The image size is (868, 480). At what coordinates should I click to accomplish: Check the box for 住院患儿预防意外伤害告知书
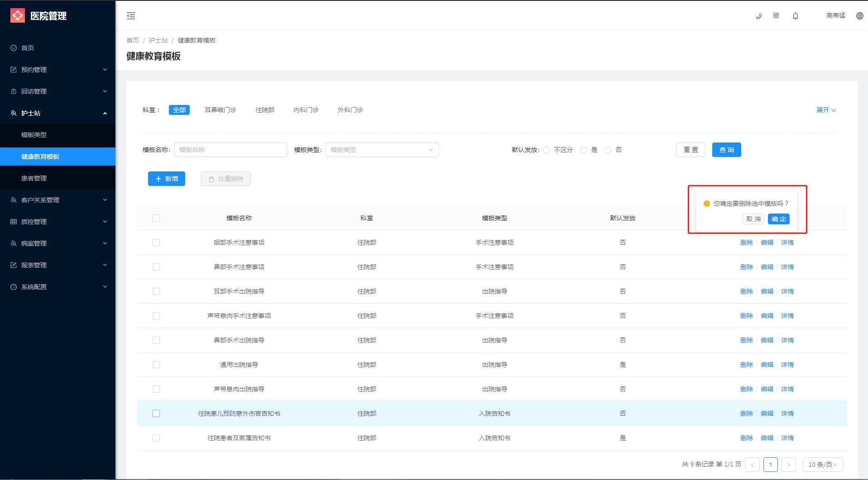pos(156,413)
